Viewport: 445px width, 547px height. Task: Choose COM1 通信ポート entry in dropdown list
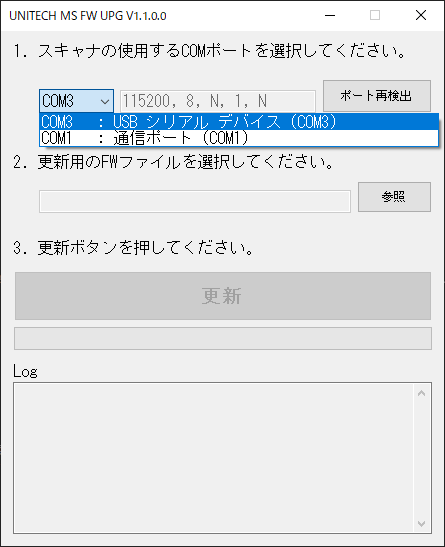click(x=239, y=138)
